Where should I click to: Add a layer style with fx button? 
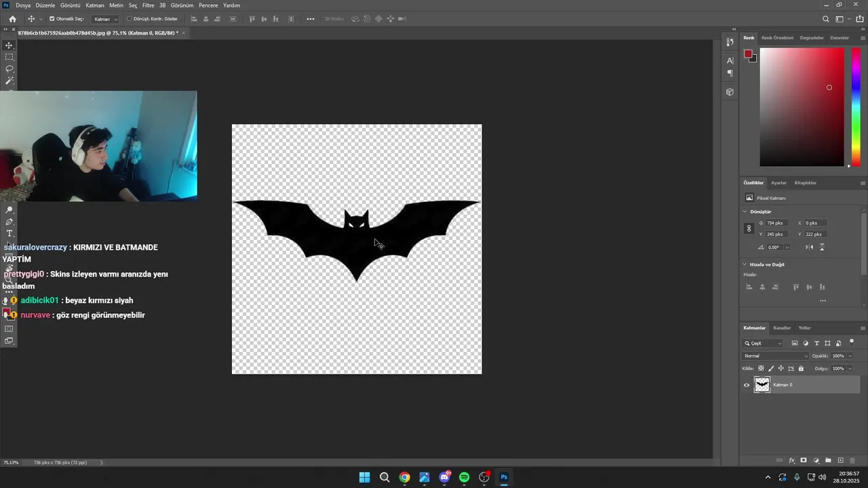[791, 460]
